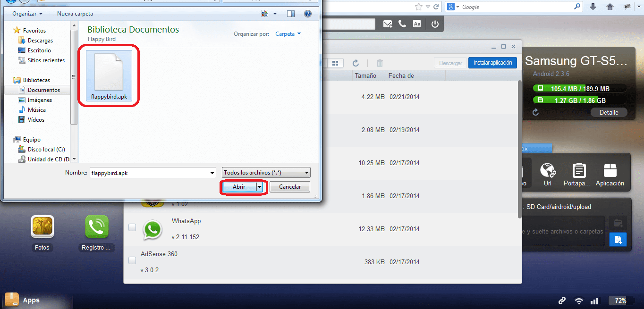Open the Todos los archivos filter dropdown
Screen dimensions: 644x309
(266, 173)
